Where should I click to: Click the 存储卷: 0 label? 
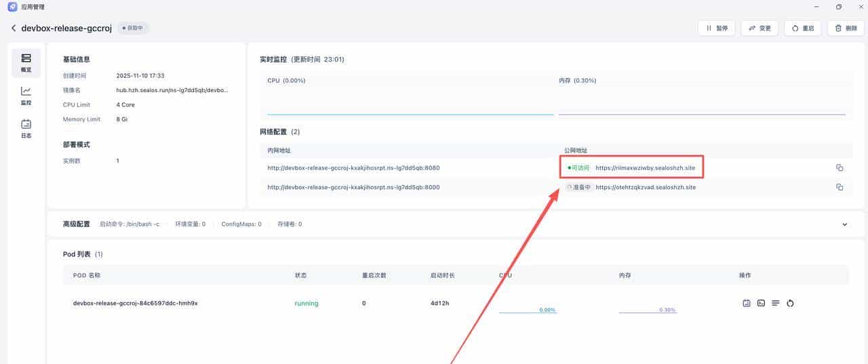[x=290, y=224]
